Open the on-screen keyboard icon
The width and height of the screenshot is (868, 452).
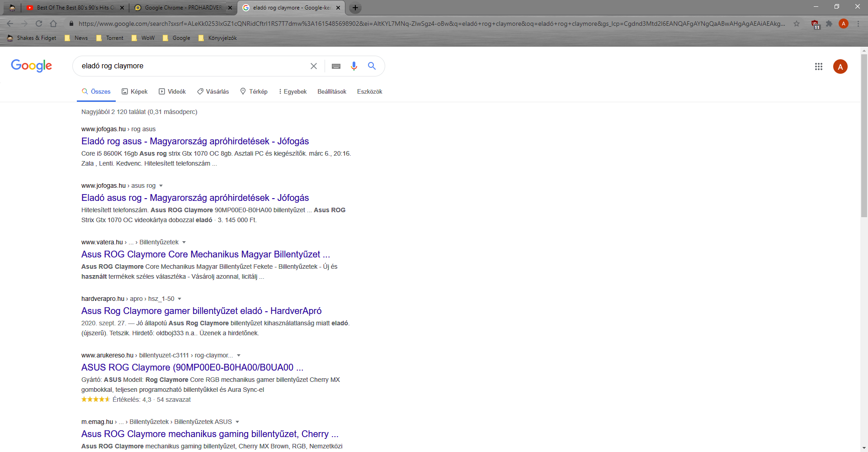coord(336,66)
